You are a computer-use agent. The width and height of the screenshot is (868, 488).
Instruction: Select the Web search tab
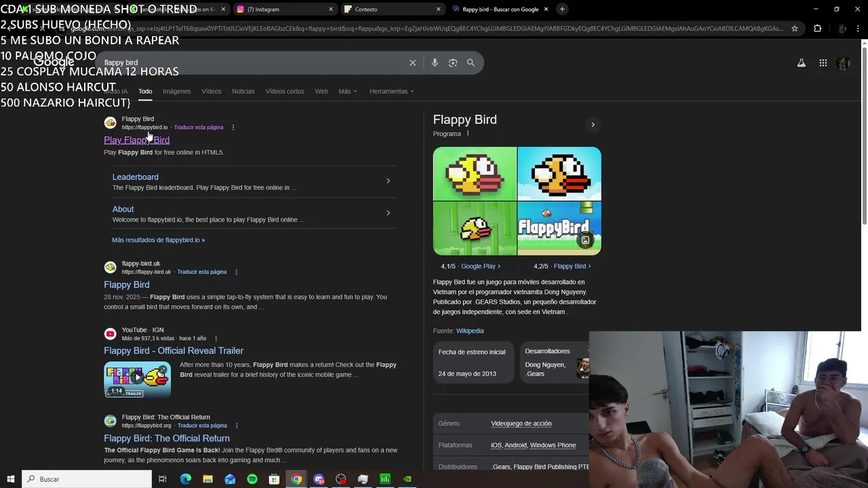click(x=321, y=91)
